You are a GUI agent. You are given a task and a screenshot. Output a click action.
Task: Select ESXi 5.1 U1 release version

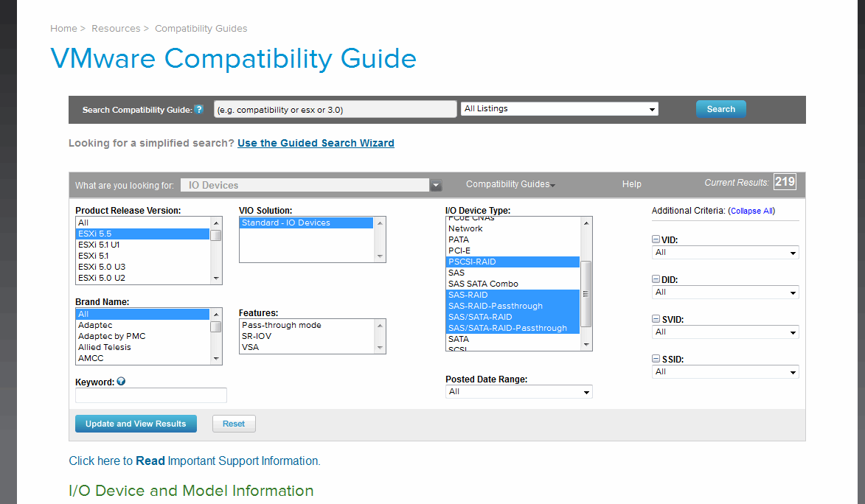[142, 245]
